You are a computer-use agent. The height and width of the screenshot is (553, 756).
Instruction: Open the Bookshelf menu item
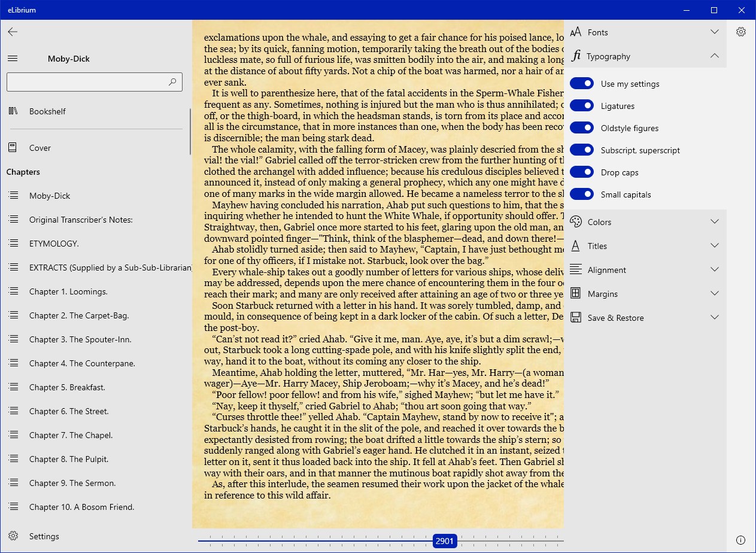click(x=96, y=111)
